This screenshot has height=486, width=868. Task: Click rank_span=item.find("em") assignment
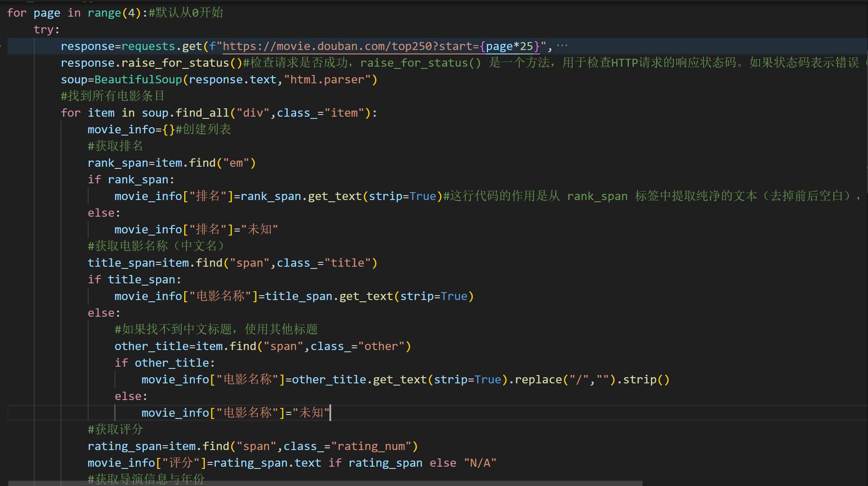(x=171, y=163)
